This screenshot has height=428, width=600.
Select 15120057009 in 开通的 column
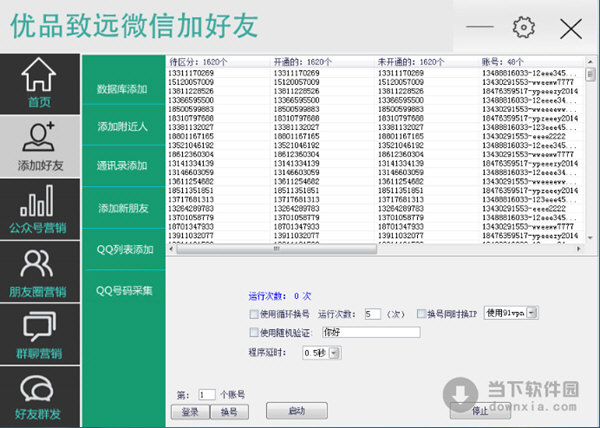[297, 82]
